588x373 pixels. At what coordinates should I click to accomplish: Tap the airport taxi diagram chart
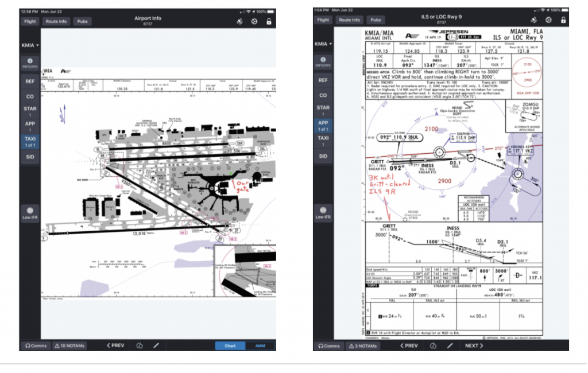158,184
